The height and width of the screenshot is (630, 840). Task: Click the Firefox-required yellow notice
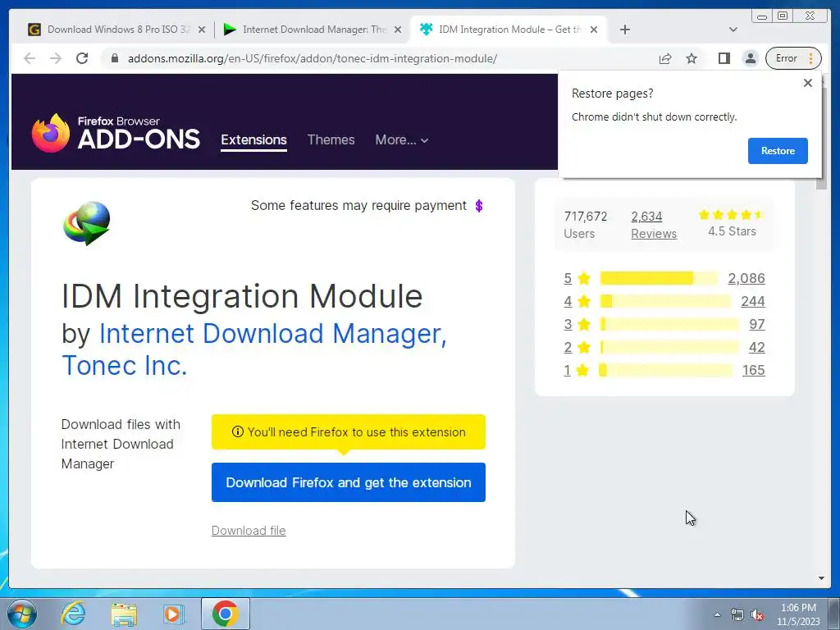click(x=348, y=431)
